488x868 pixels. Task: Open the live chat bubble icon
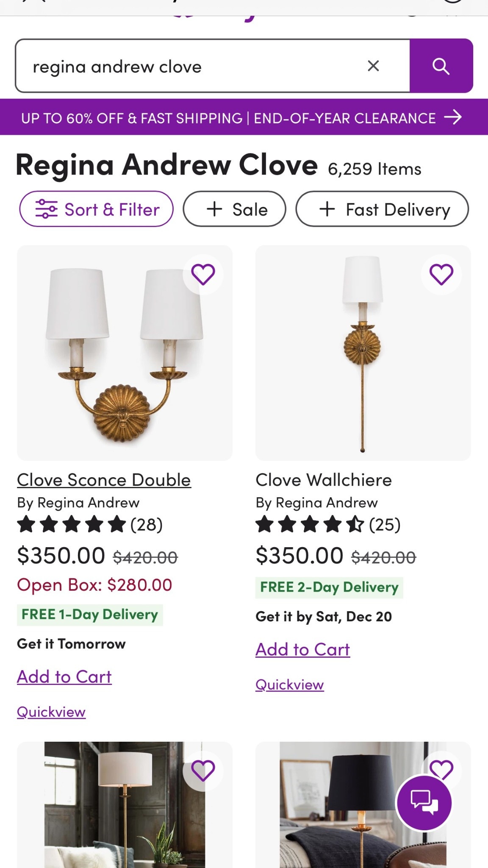click(424, 802)
